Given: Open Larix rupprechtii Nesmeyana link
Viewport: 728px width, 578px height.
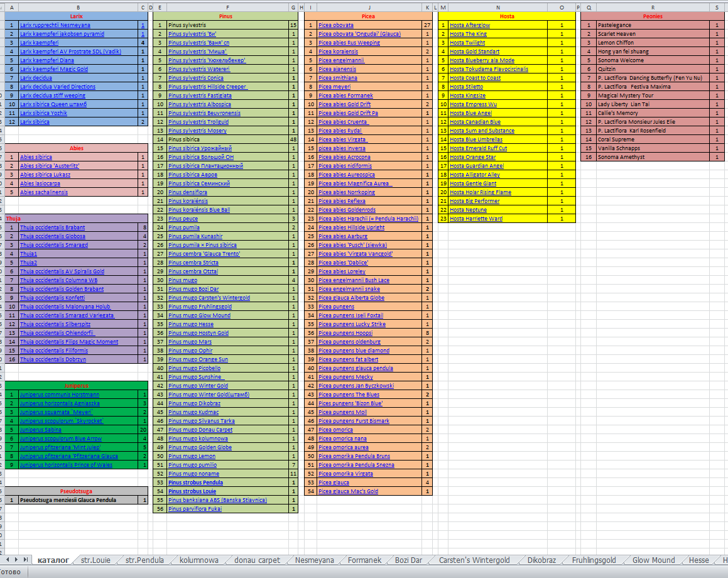Looking at the screenshot, I should (55, 25).
